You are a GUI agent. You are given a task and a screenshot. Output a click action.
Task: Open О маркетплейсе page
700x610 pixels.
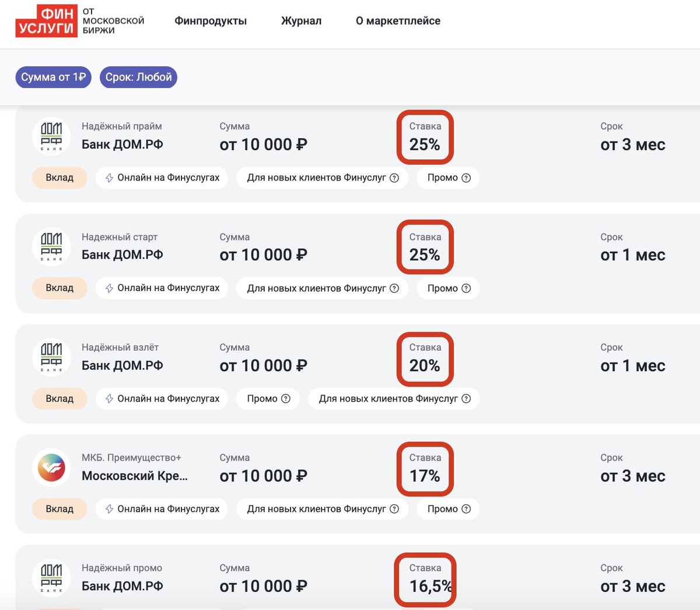pos(398,21)
